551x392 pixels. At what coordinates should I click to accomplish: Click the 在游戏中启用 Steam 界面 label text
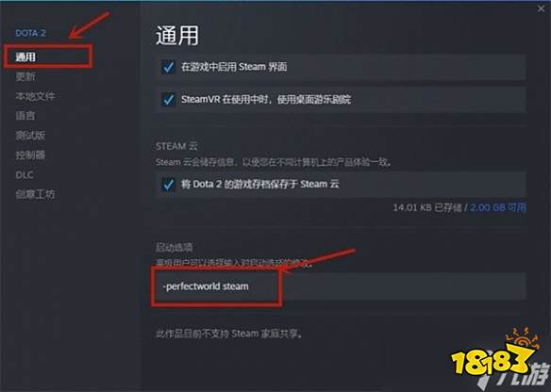tap(234, 67)
